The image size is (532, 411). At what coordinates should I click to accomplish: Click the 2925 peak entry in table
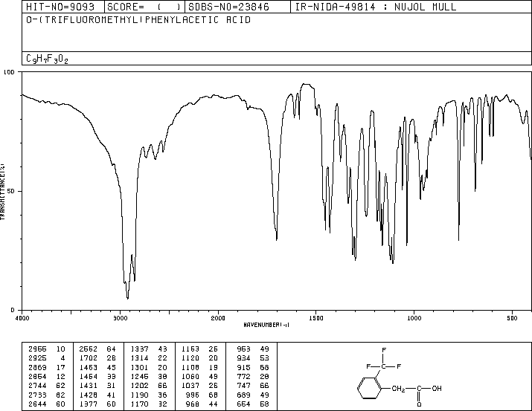47,358
